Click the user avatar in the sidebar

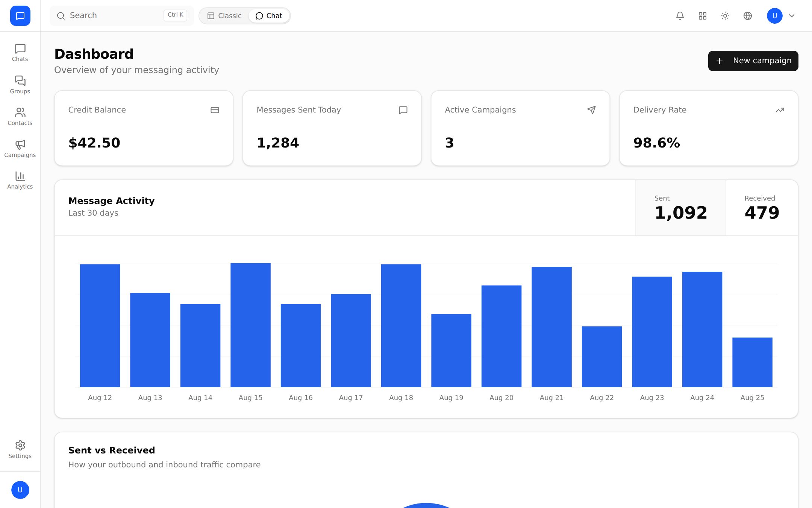point(20,490)
